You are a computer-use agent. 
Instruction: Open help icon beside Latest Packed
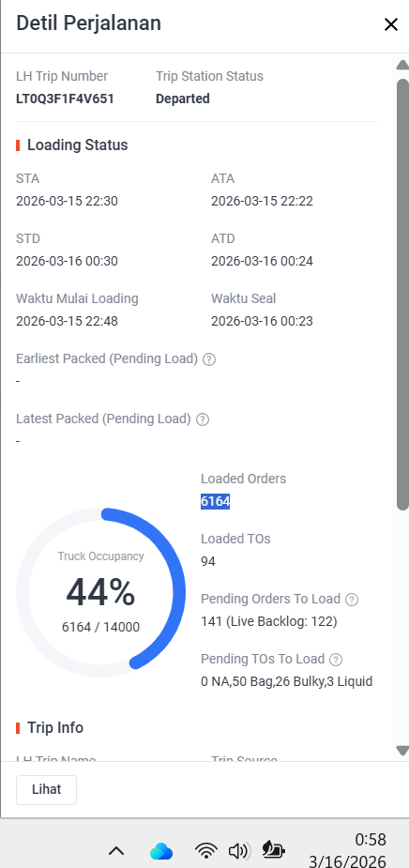click(x=203, y=419)
